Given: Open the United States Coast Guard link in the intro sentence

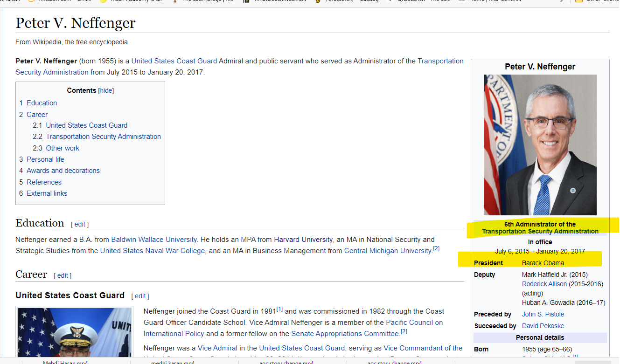Looking at the screenshot, I should (174, 61).
